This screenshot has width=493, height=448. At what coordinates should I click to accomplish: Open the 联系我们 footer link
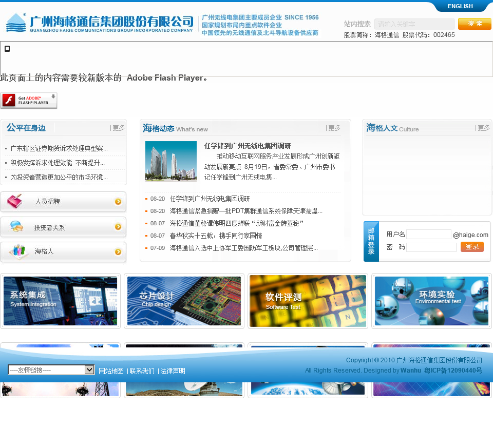pos(142,371)
